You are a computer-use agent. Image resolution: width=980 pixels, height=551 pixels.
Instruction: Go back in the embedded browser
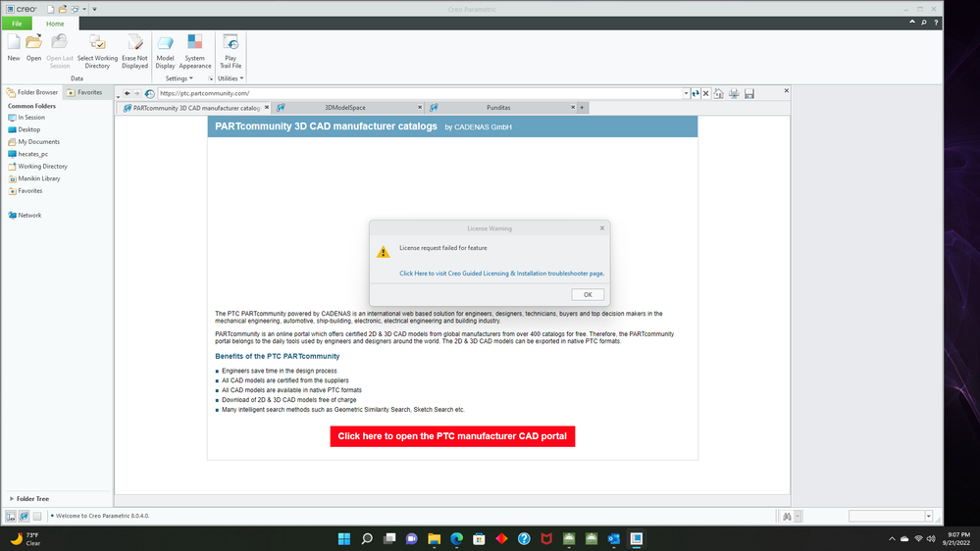[127, 93]
